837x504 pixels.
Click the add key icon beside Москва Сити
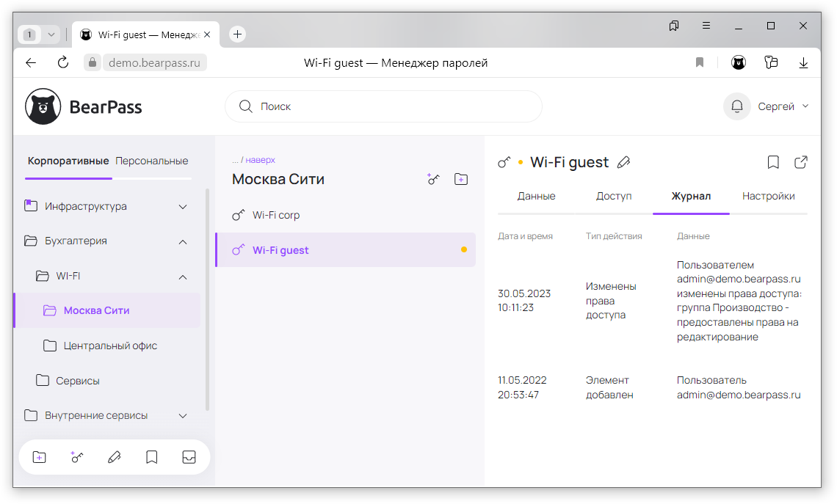433,179
